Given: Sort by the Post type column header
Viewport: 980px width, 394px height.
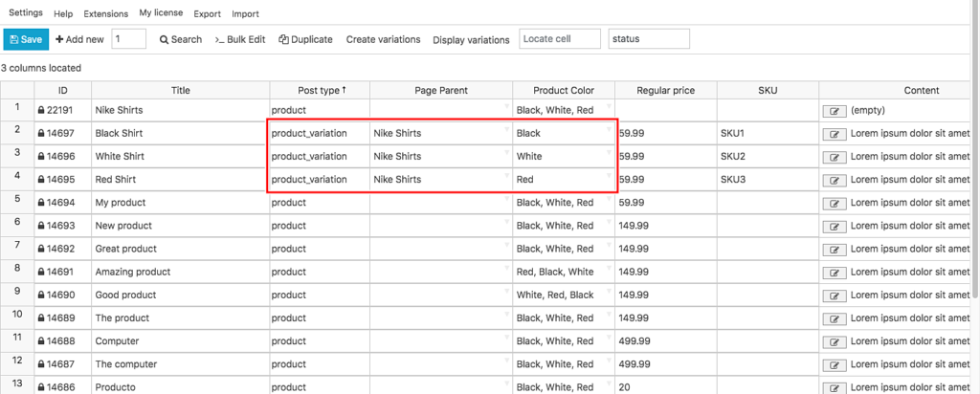Looking at the screenshot, I should 320,90.
